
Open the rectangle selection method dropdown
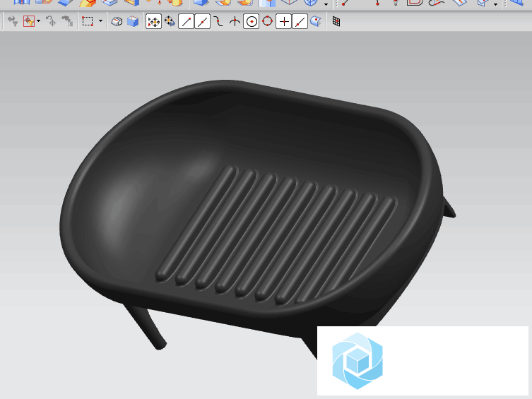(x=100, y=21)
